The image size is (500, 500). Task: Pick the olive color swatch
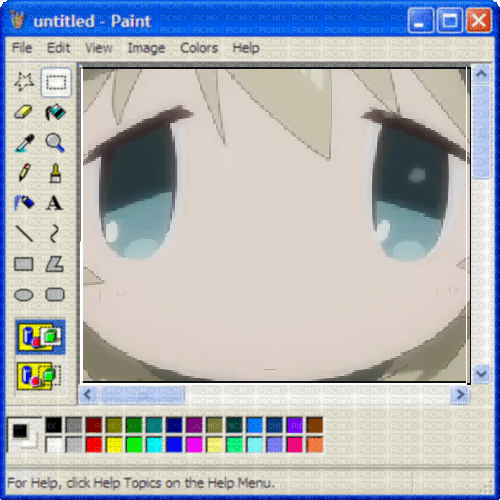click(114, 425)
